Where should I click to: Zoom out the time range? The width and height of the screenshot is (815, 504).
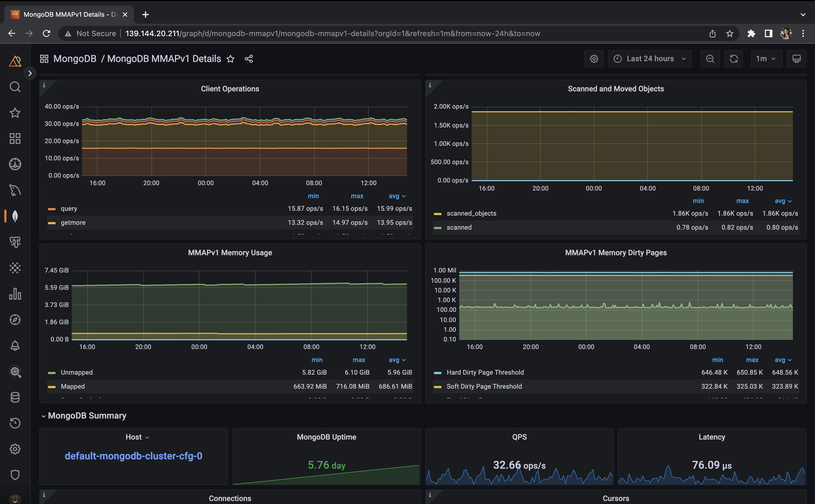[x=710, y=59]
